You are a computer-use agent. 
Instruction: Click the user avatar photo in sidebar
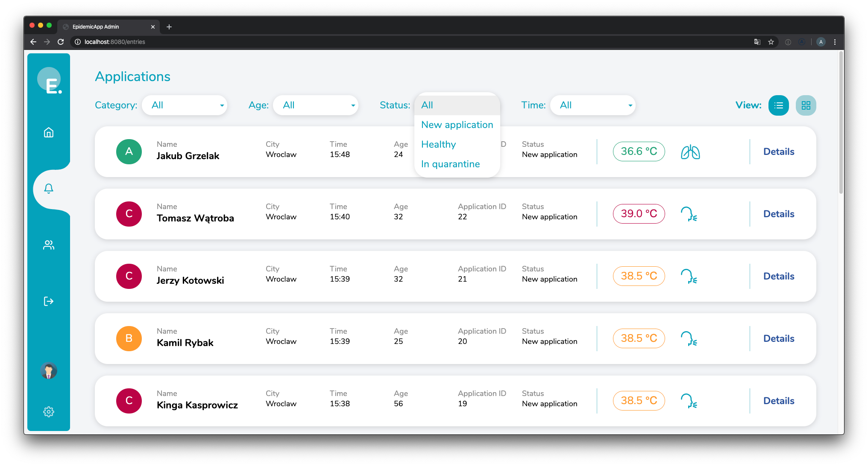click(49, 370)
